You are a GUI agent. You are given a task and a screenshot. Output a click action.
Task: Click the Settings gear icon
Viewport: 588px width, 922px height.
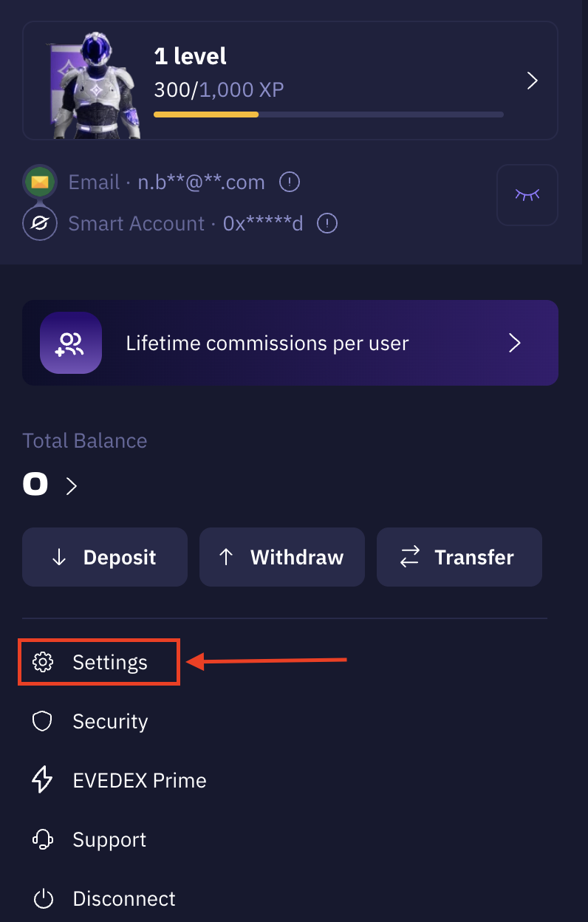click(44, 663)
